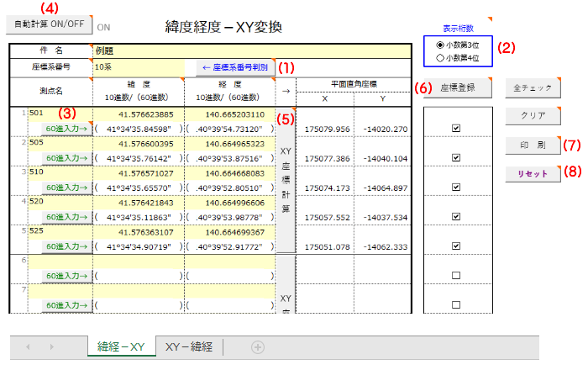Click the next sheet navigation arrow

point(52,346)
